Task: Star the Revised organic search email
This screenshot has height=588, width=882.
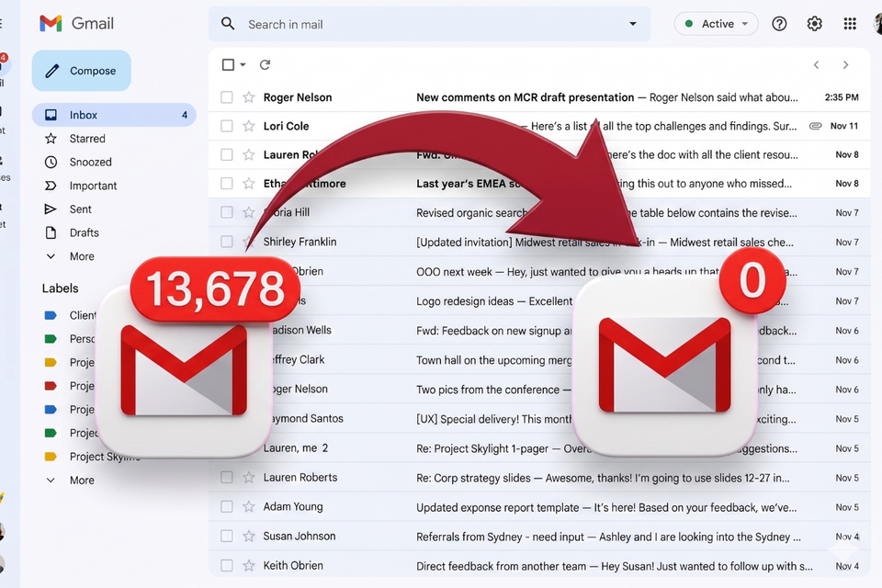Action: [x=249, y=213]
